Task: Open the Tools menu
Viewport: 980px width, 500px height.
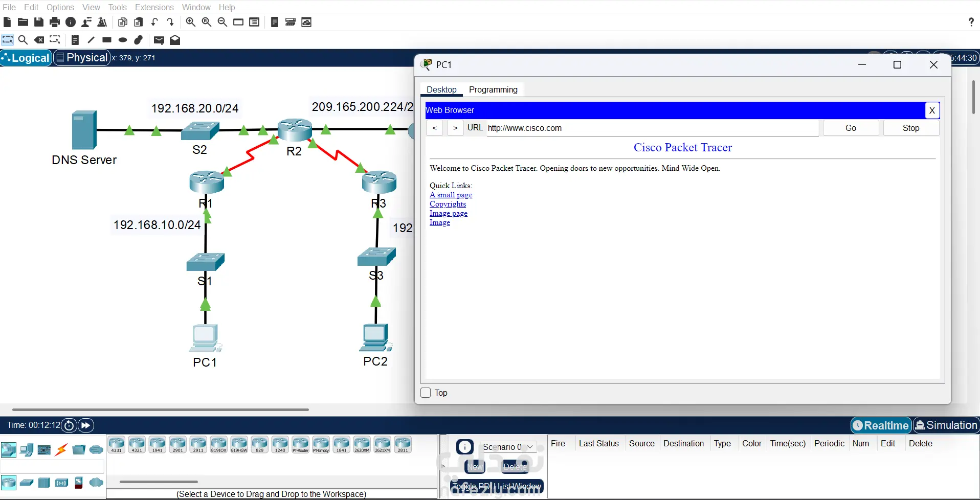Action: [118, 7]
